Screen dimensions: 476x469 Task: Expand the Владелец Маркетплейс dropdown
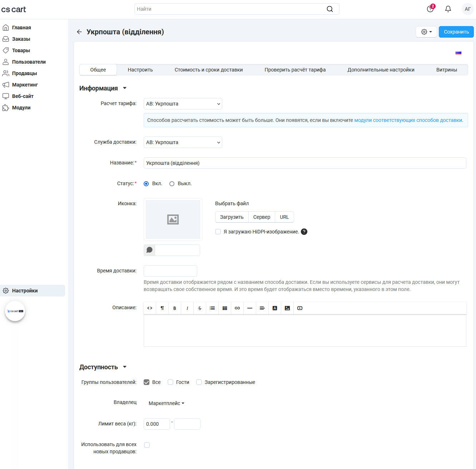(167, 403)
